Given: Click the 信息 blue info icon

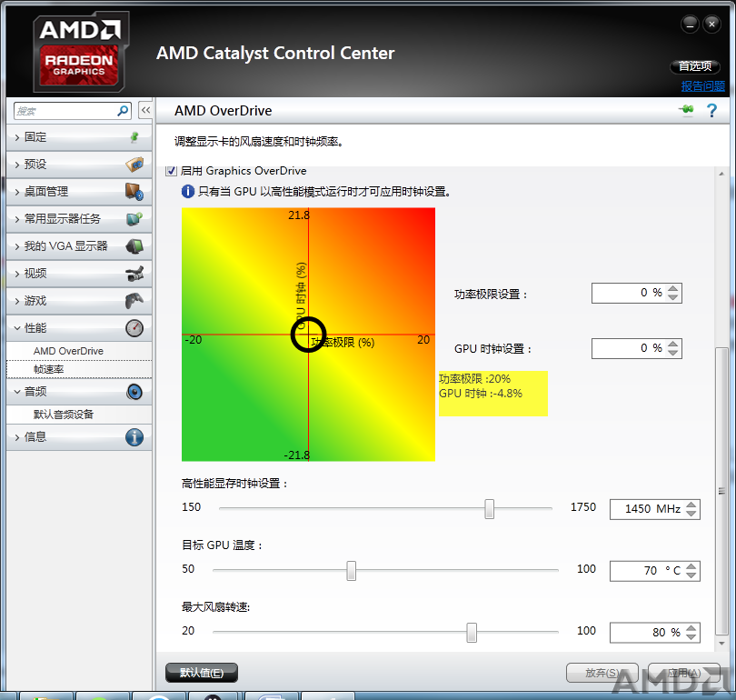Looking at the screenshot, I should (x=134, y=437).
